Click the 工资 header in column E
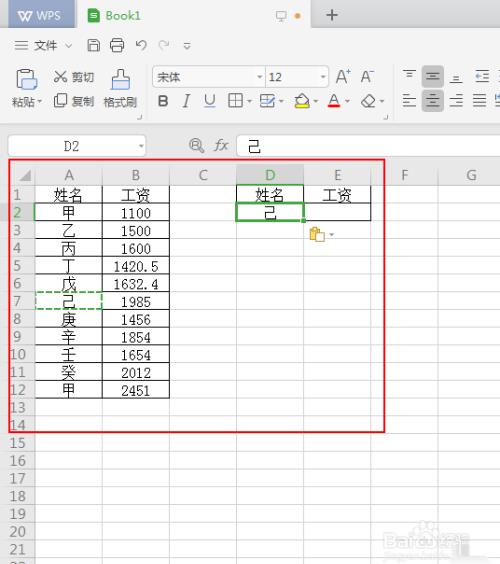This screenshot has height=564, width=500. [337, 195]
